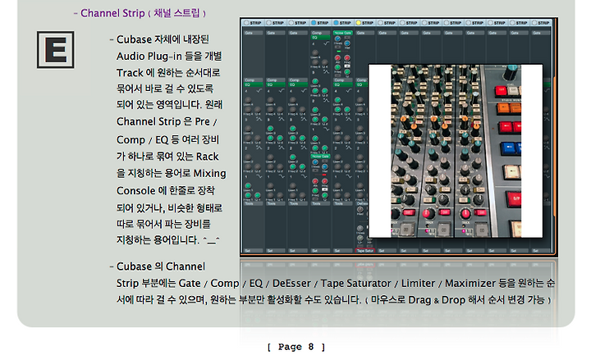This screenshot has width=591, height=364.
Task: Click the Sat slot in the leftmost strip
Action: click(253, 251)
